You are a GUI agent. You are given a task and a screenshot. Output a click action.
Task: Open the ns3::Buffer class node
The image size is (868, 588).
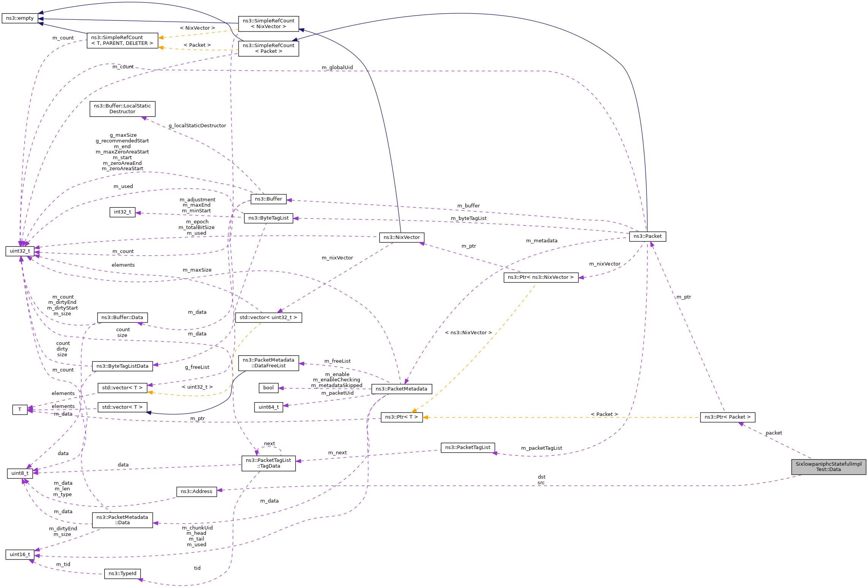click(x=269, y=199)
